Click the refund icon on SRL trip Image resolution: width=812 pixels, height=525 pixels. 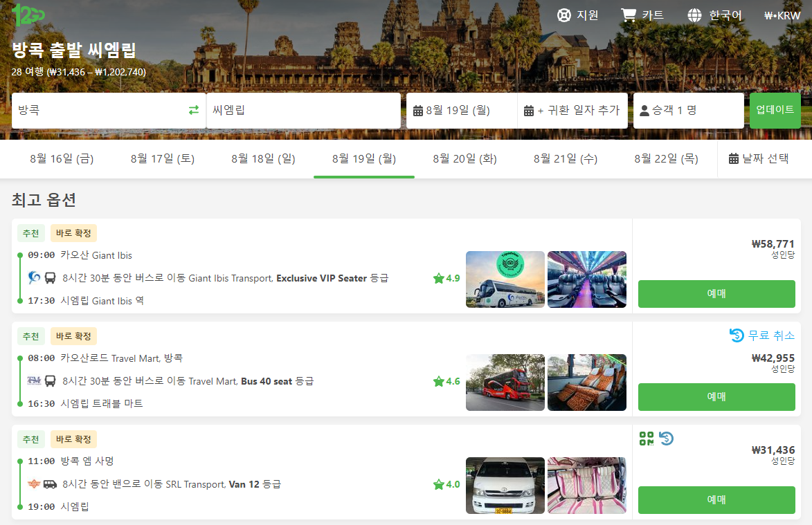point(667,439)
